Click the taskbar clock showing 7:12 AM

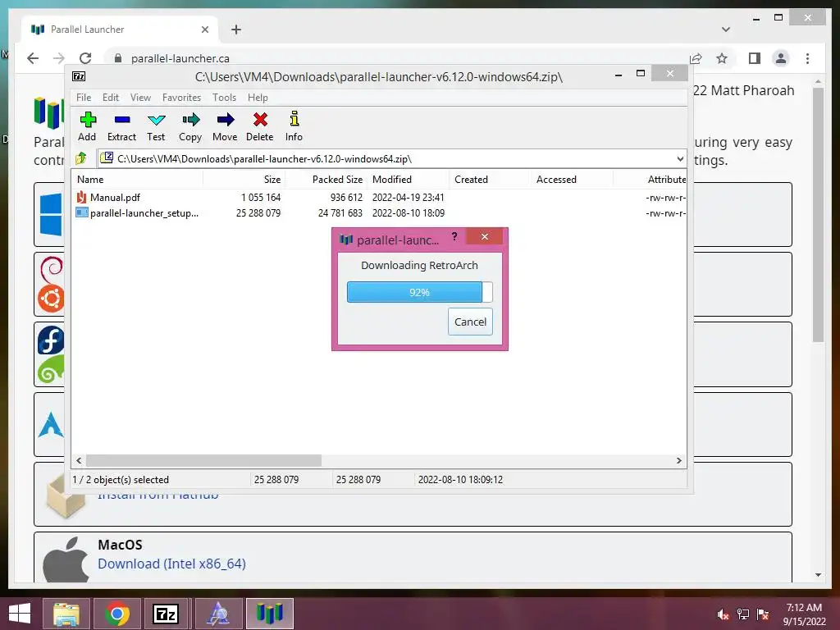tap(804, 614)
